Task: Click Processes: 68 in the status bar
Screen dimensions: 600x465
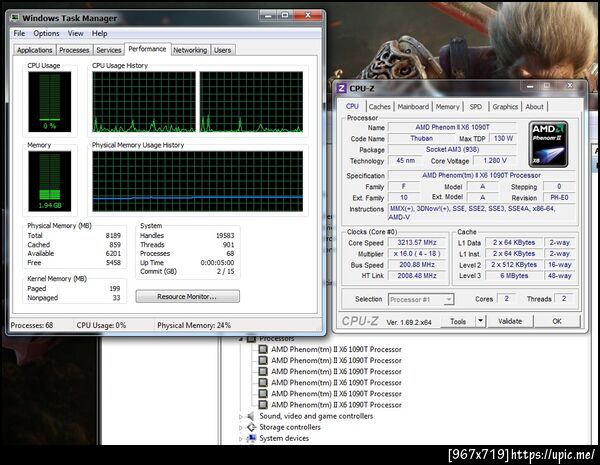Action: click(32, 325)
